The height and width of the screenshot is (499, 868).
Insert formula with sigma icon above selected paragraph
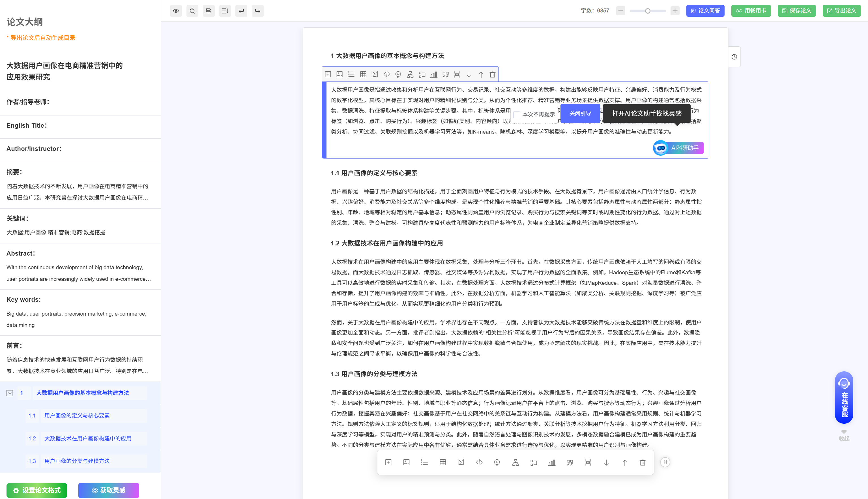[x=375, y=74]
